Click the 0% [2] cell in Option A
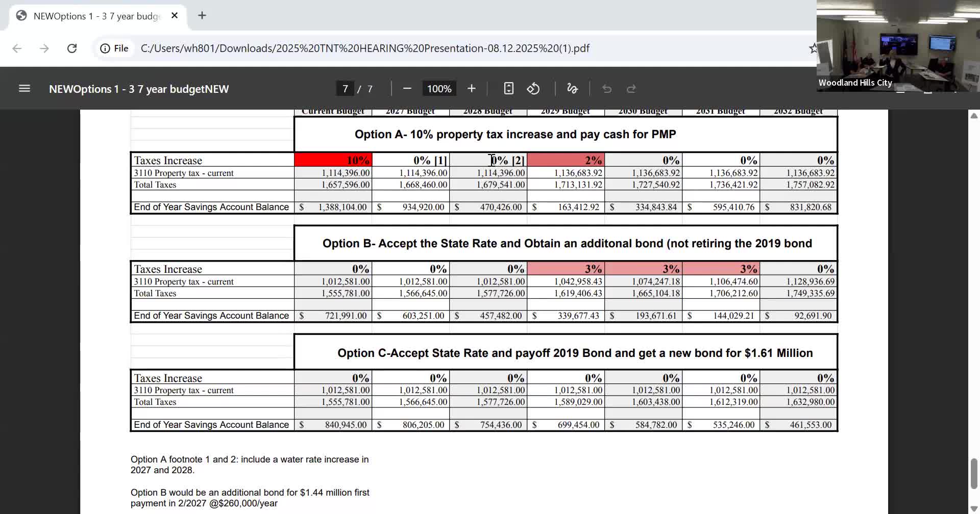Image resolution: width=980 pixels, height=514 pixels. (488, 160)
